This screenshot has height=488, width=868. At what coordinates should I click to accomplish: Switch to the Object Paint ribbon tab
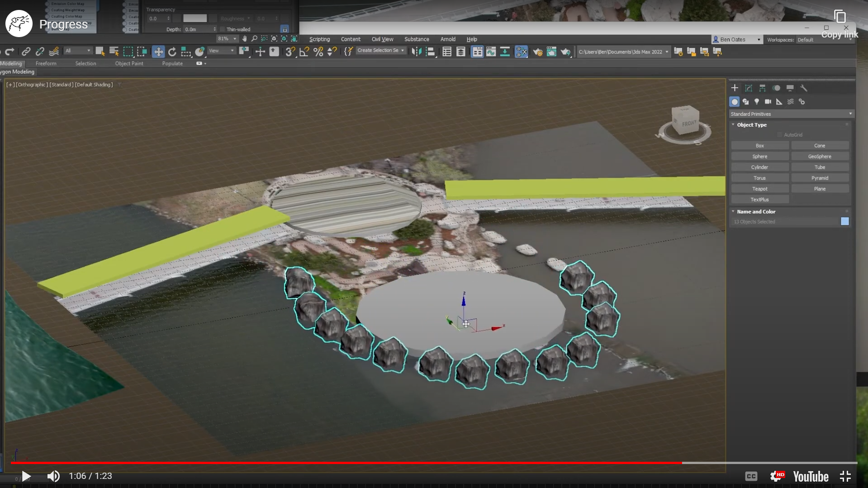pyautogui.click(x=129, y=64)
